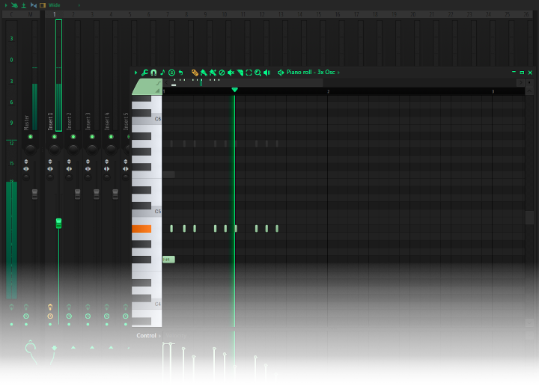
Task: Click the highlighted orange piano key
Action: point(141,229)
